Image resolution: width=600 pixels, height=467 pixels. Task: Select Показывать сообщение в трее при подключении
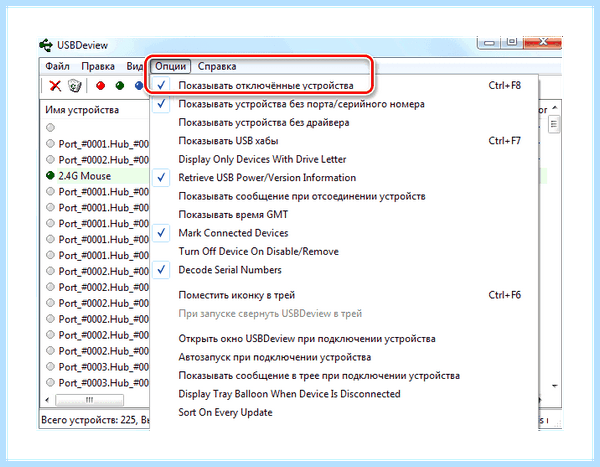click(x=344, y=376)
